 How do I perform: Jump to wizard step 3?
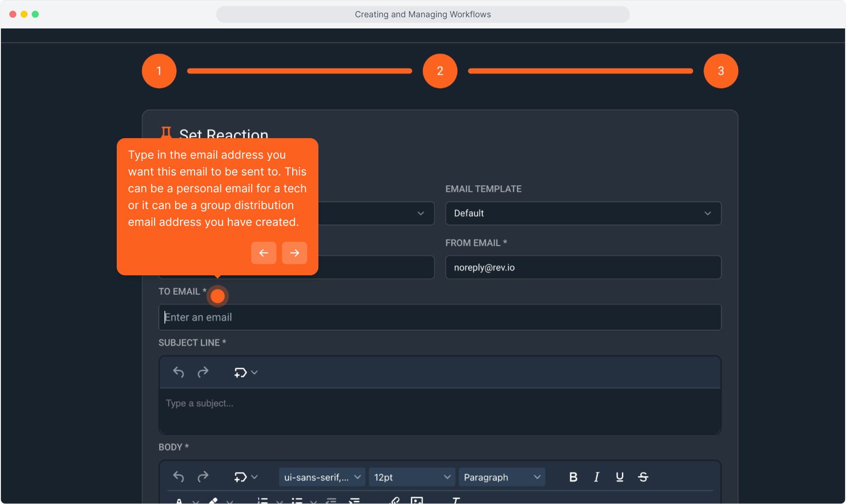click(x=720, y=71)
